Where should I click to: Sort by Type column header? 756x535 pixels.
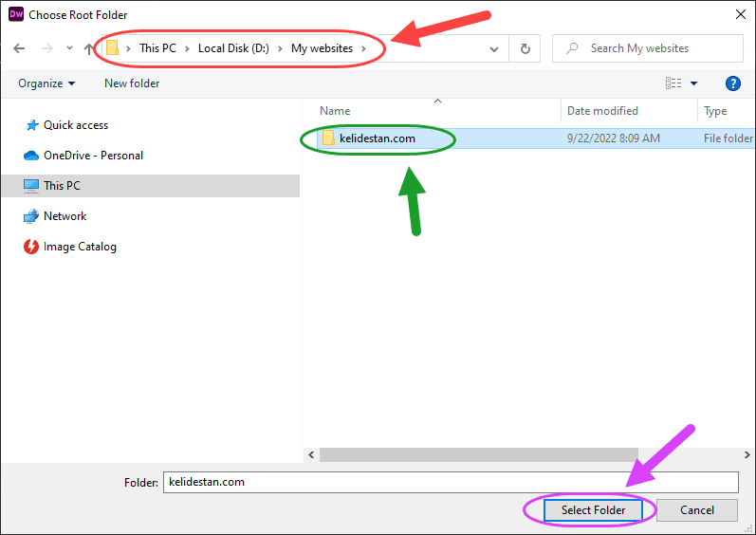pyautogui.click(x=715, y=111)
